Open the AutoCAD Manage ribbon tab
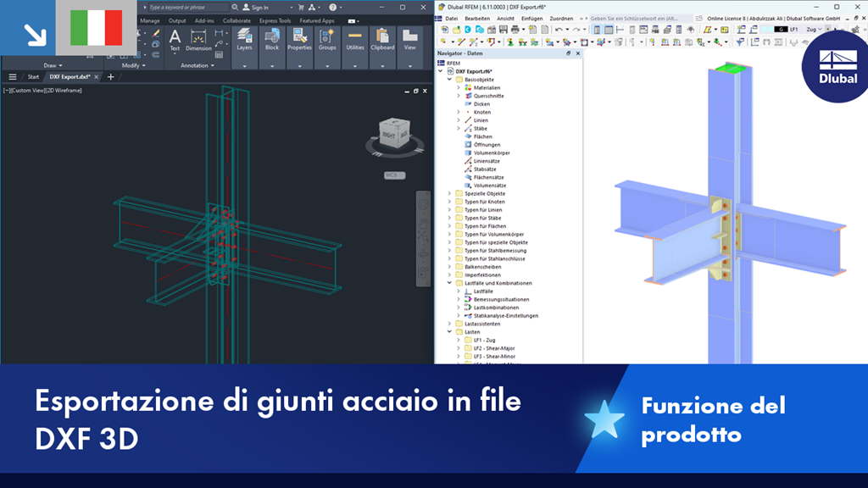 click(149, 20)
